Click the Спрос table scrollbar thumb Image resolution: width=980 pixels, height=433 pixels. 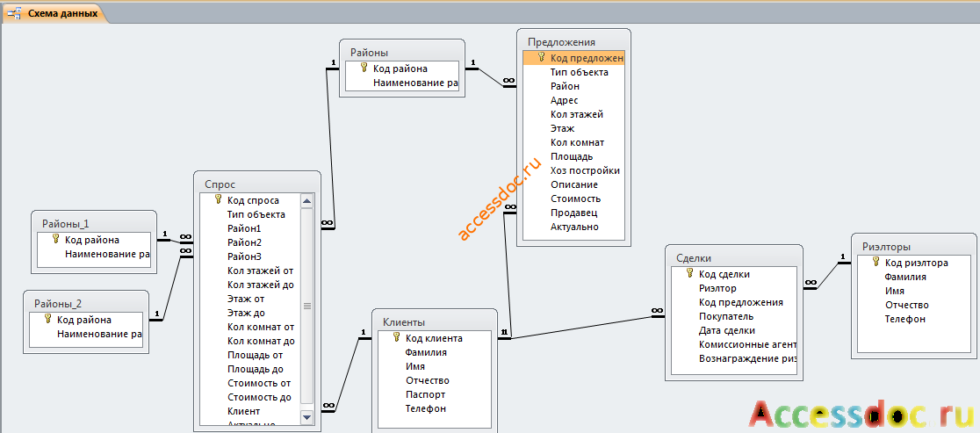(306, 306)
